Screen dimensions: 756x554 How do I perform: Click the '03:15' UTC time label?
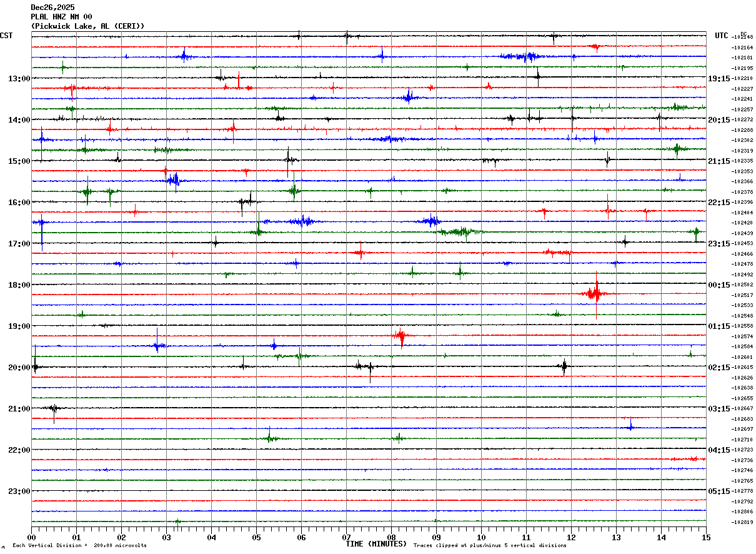click(719, 409)
